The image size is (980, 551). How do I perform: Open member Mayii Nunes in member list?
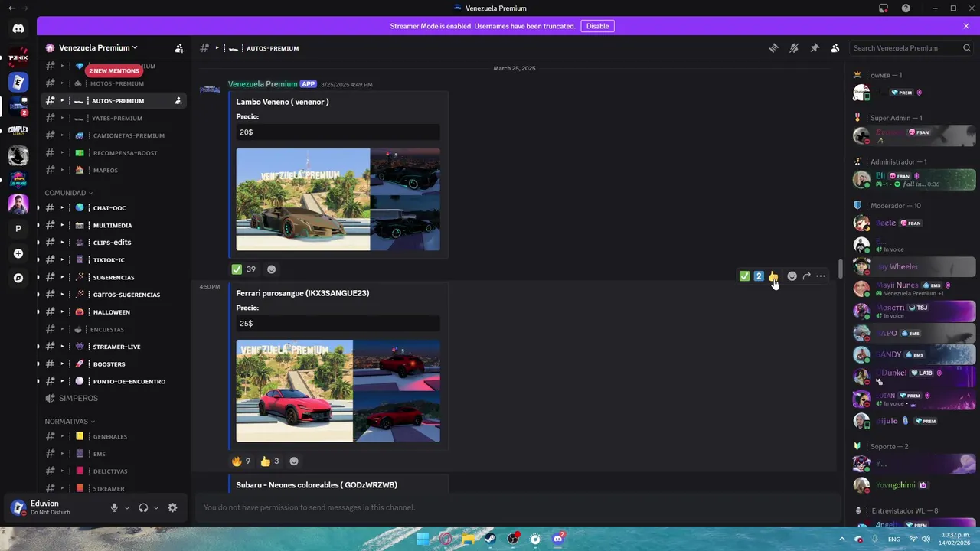pos(913,289)
